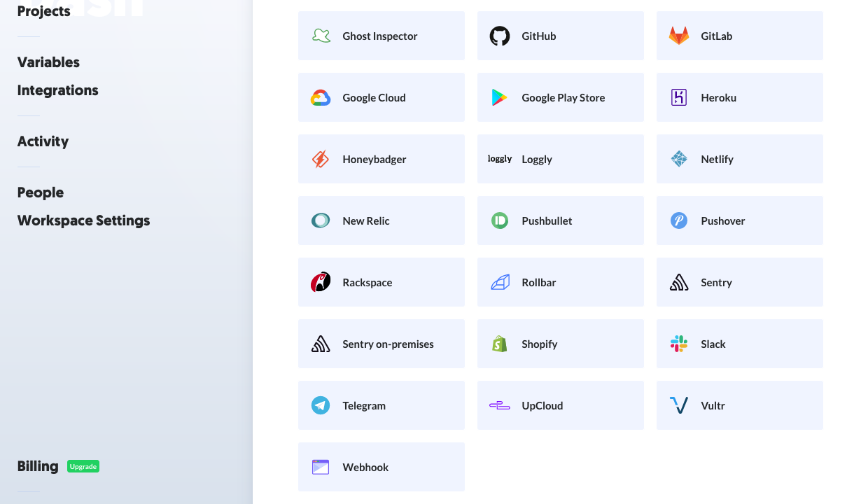
Task: Open the Activity section
Action: point(43,141)
